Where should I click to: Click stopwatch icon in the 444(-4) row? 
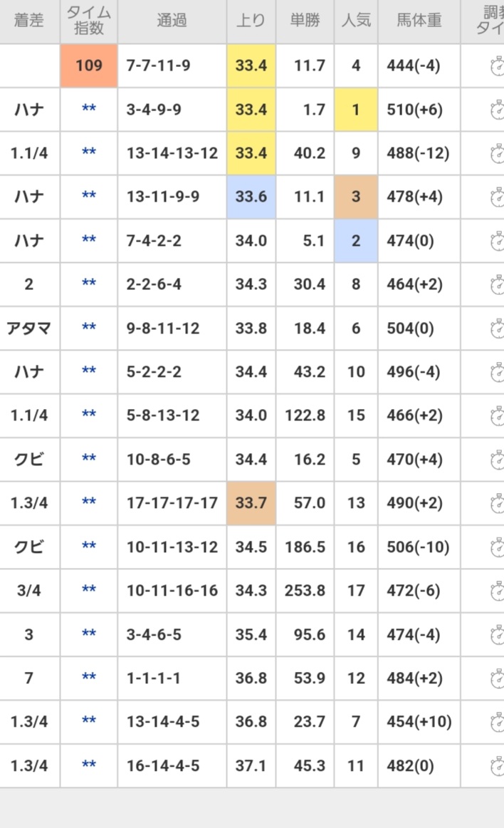pyautogui.click(x=497, y=66)
